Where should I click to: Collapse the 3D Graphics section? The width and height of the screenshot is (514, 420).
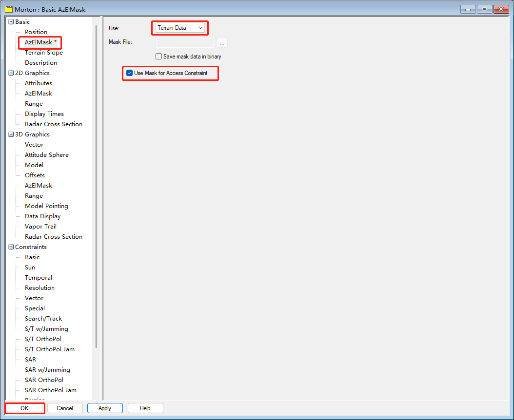[x=10, y=134]
